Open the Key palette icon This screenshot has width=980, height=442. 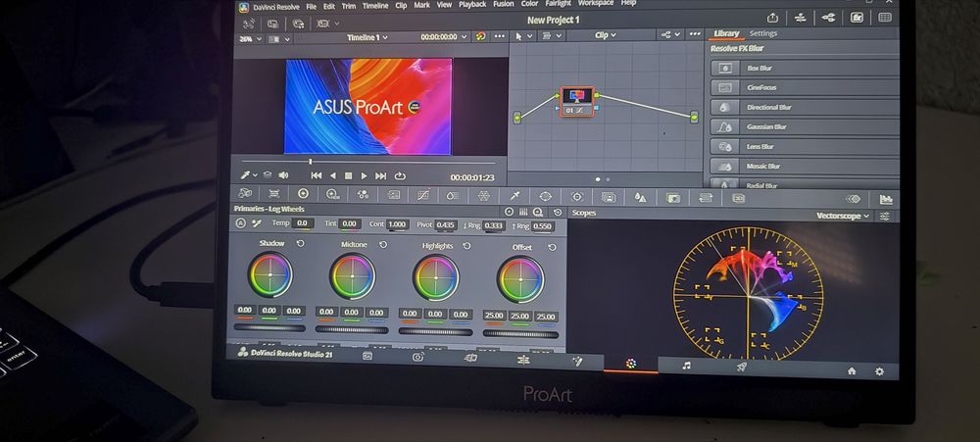pyautogui.click(x=672, y=198)
